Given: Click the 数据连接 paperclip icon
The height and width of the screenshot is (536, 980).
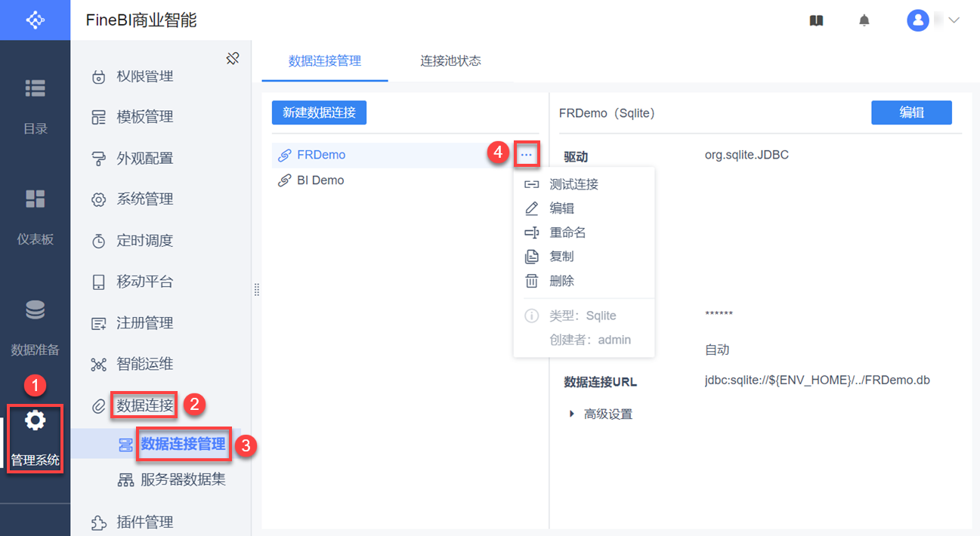Looking at the screenshot, I should pyautogui.click(x=98, y=406).
